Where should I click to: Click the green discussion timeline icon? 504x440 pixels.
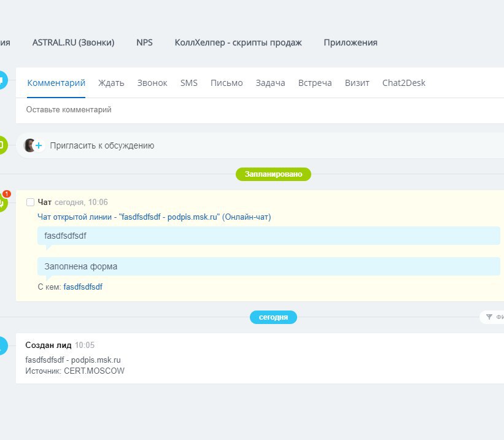[x=2, y=145]
